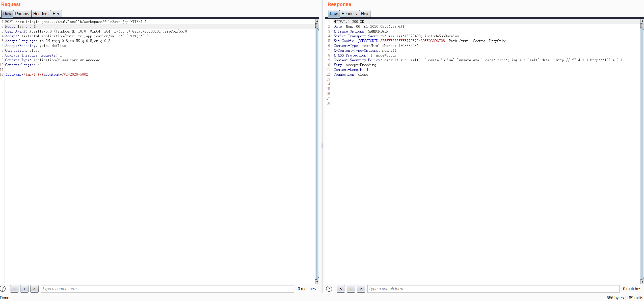Switch to request Params tab
644x301 pixels.
tap(22, 14)
